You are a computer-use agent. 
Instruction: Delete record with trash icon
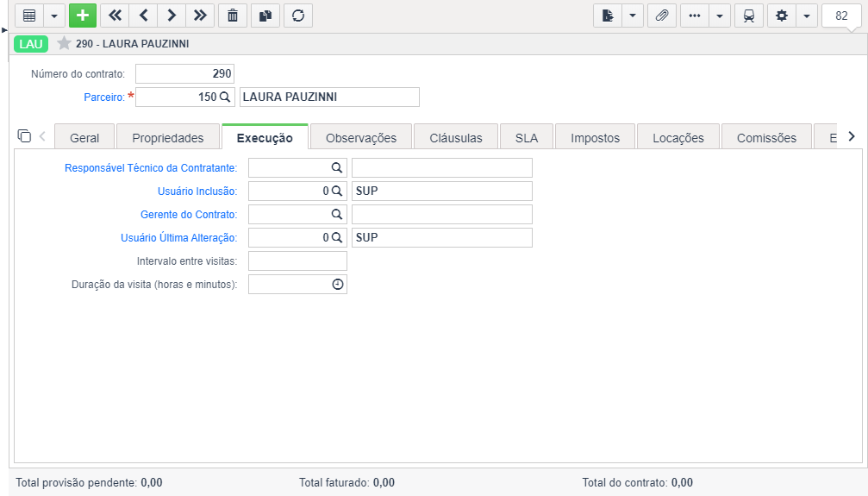point(233,16)
